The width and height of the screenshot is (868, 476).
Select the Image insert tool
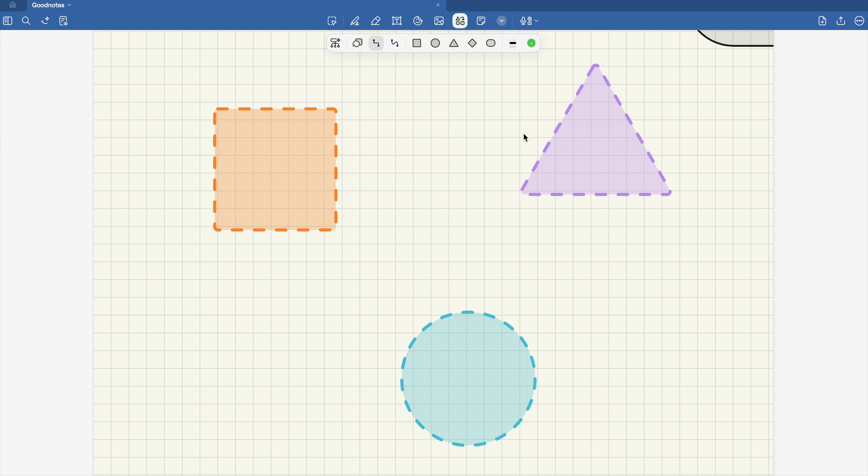tap(439, 21)
